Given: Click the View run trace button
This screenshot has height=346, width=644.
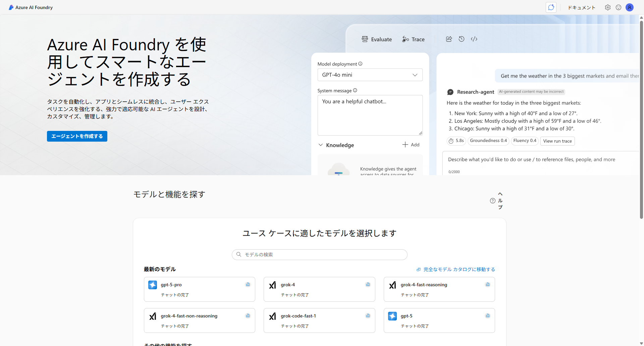Looking at the screenshot, I should pos(557,141).
